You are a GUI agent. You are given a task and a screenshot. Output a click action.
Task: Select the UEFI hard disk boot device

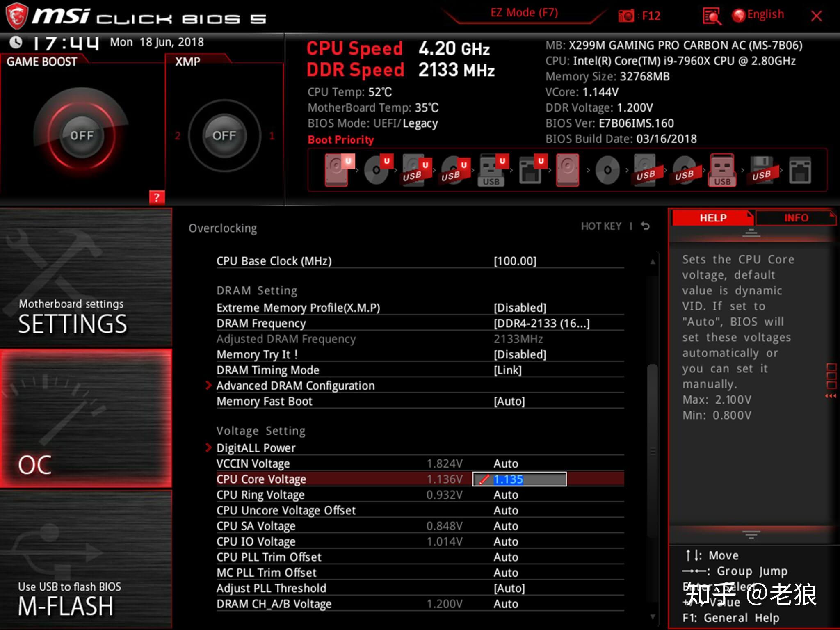[339, 170]
